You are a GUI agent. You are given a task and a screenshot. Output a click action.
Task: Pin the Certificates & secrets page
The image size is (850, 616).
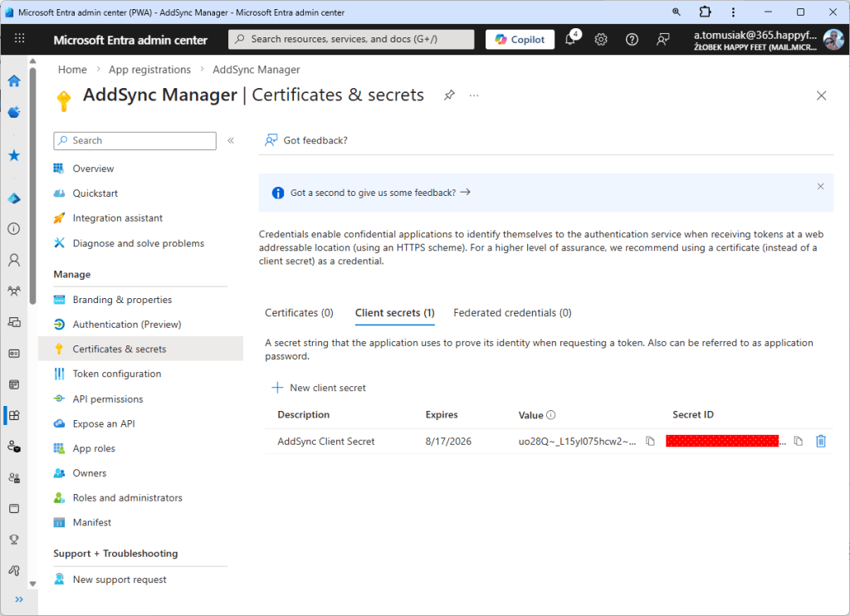(449, 95)
